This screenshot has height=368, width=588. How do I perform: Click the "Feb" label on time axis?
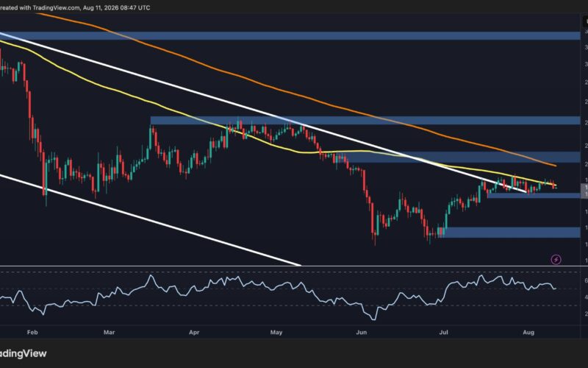coord(32,333)
